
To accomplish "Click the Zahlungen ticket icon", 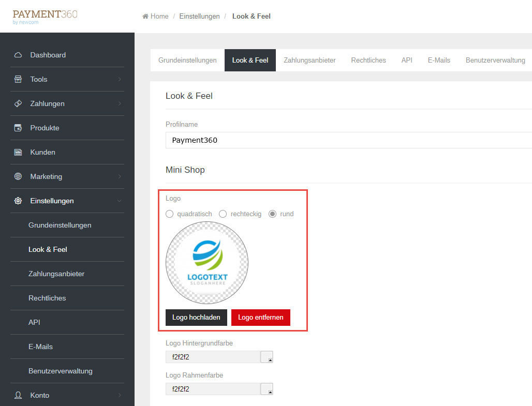I will 18,103.
